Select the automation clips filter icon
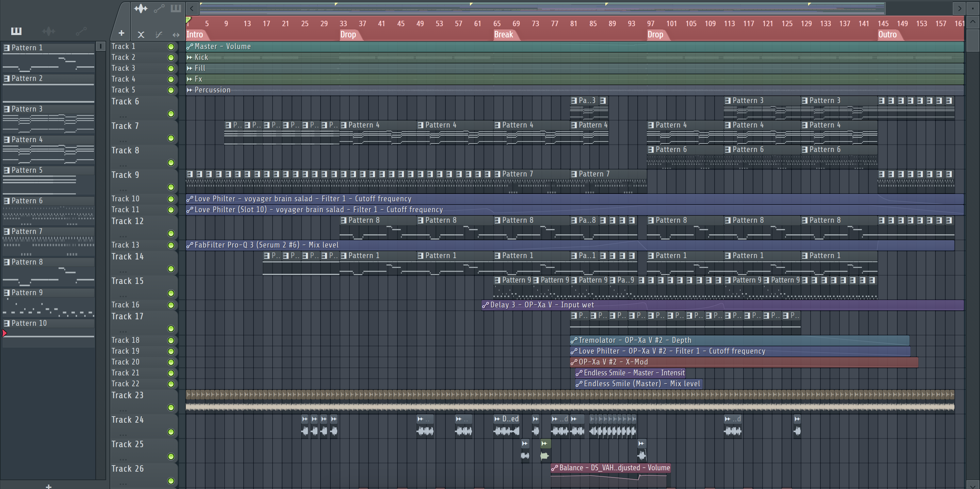The width and height of the screenshot is (980, 489). coord(159,9)
